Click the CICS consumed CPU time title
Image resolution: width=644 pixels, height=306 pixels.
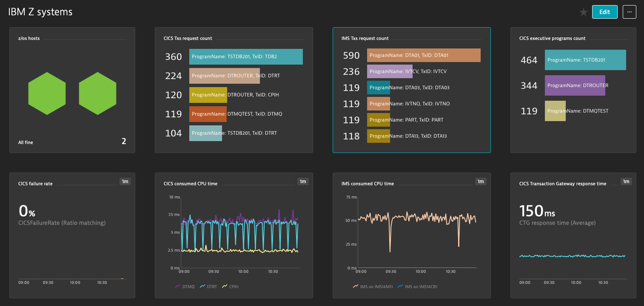(x=191, y=184)
